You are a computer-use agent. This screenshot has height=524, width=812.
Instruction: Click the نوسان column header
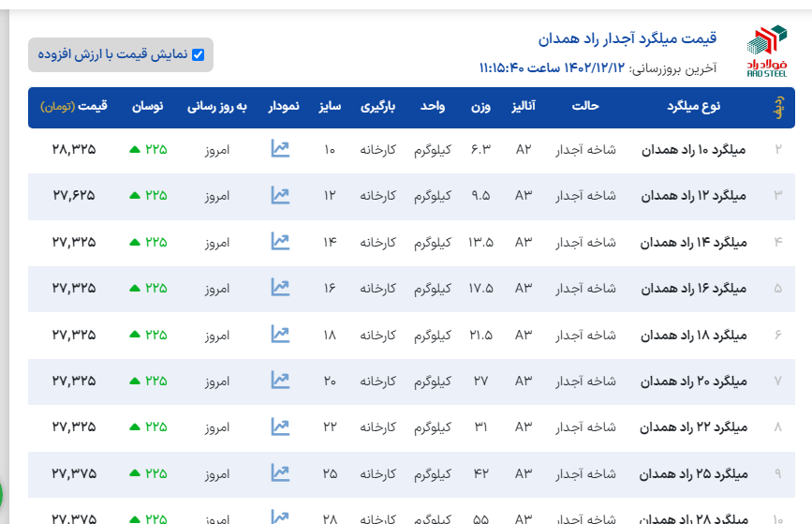147,107
